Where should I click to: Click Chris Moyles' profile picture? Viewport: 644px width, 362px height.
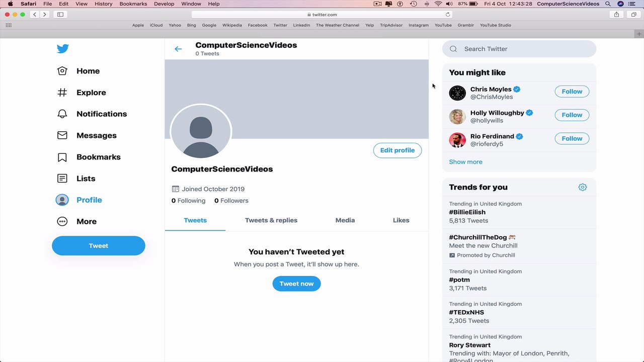click(457, 93)
